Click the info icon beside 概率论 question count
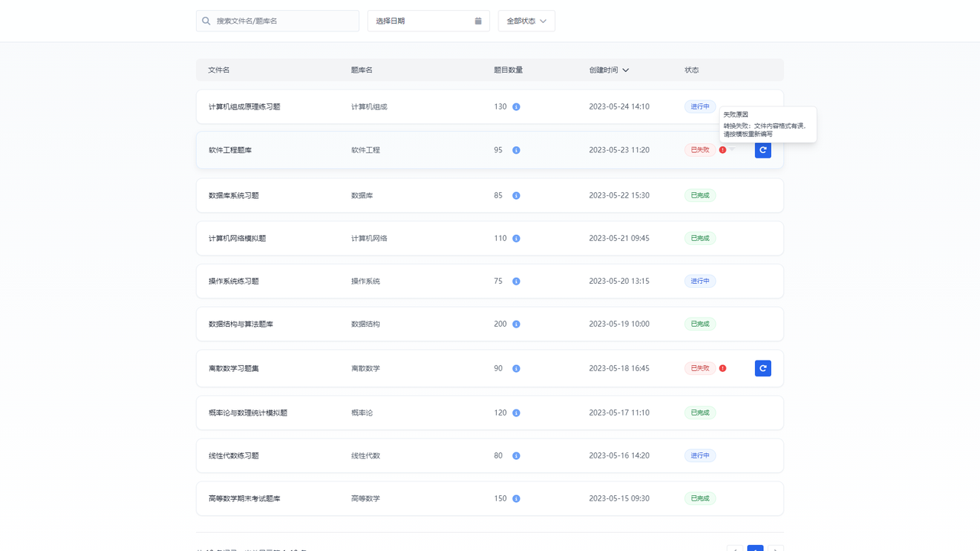The image size is (980, 551). coord(517,412)
